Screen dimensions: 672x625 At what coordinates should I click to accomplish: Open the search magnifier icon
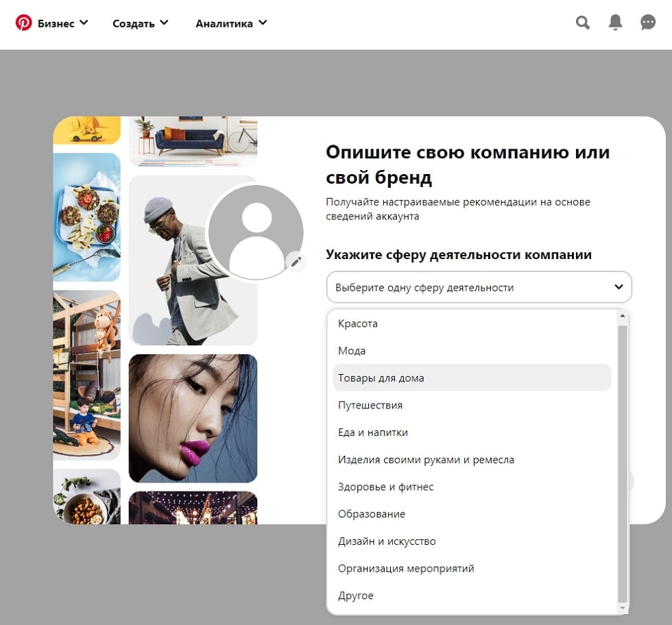tap(582, 23)
